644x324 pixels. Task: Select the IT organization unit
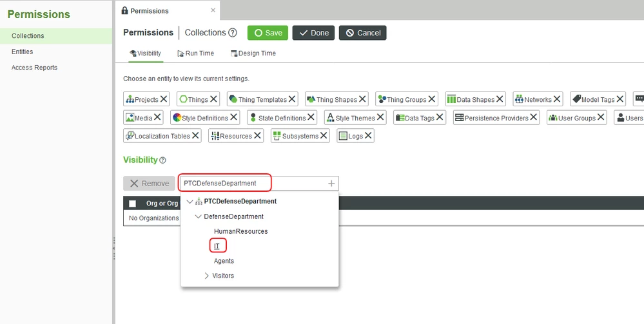tap(217, 247)
